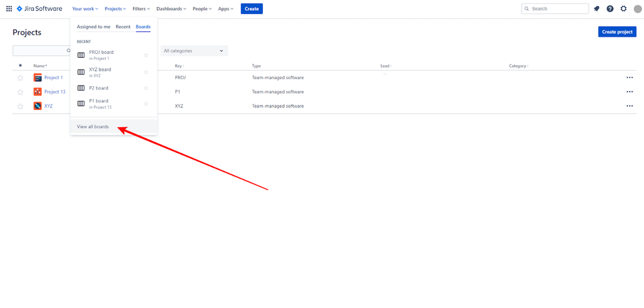Screen dimensions: 644x308
Task: Open more actions for Project 1 row
Action: 629,78
